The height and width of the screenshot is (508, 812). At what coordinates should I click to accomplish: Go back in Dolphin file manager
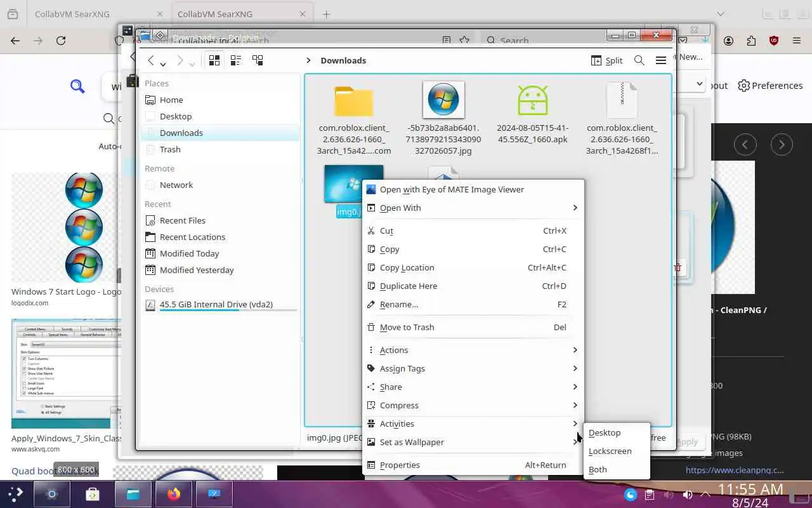[x=150, y=60]
